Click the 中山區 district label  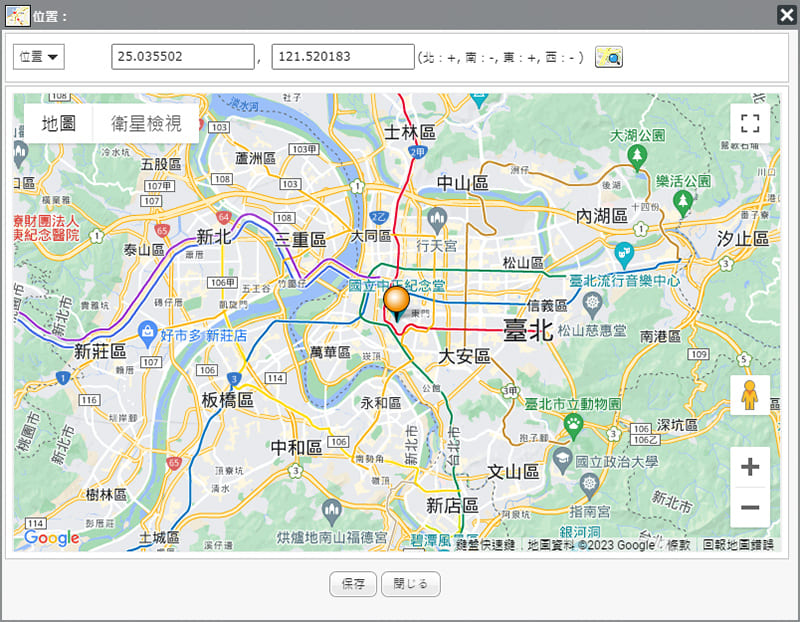[463, 183]
